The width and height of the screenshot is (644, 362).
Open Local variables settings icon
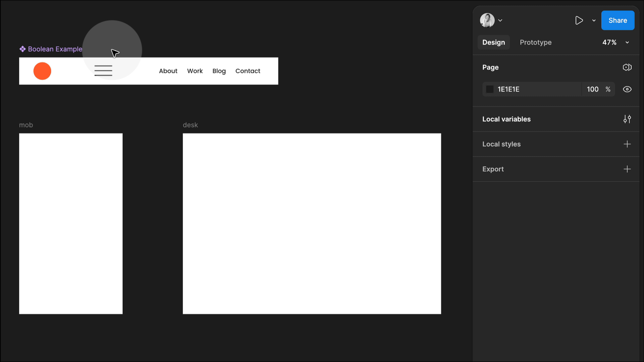pyautogui.click(x=627, y=119)
